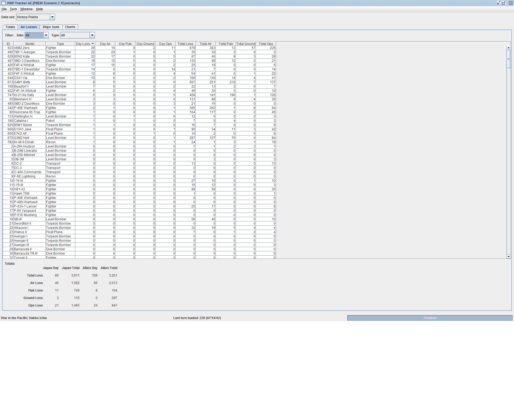The image size is (514, 420).
Task: Click the application icon in title bar
Action: tap(3, 3)
